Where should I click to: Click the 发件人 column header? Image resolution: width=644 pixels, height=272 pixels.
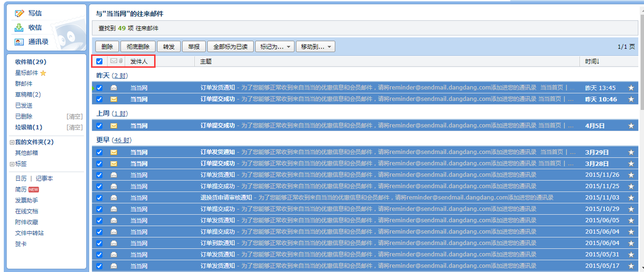click(x=139, y=61)
